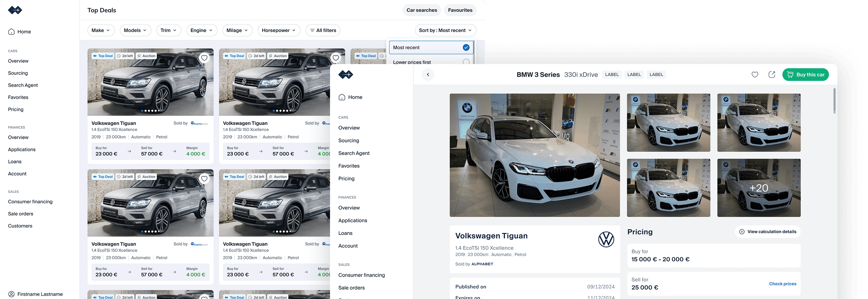Click the 2d left clock badge on the first top-row card
Viewport: 868px width, 299px height.
[x=125, y=56]
